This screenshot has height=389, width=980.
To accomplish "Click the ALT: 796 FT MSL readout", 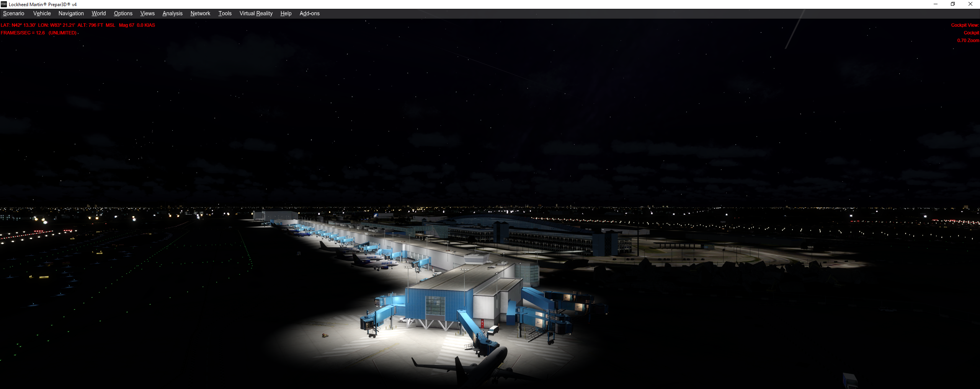I will [96, 25].
